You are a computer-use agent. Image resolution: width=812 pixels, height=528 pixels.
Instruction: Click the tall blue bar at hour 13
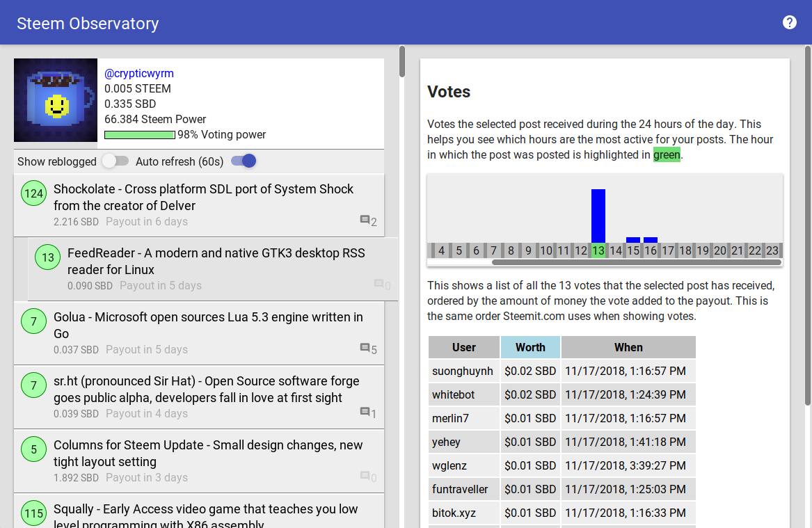(x=598, y=216)
